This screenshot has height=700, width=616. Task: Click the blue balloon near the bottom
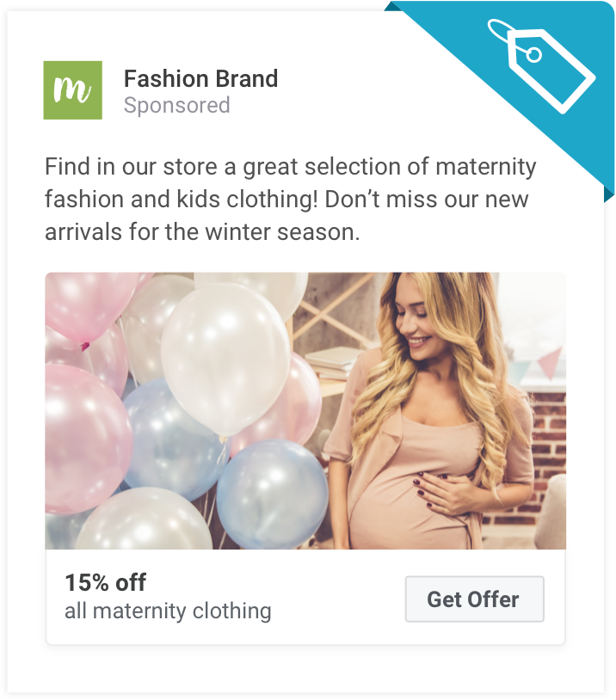click(273, 494)
